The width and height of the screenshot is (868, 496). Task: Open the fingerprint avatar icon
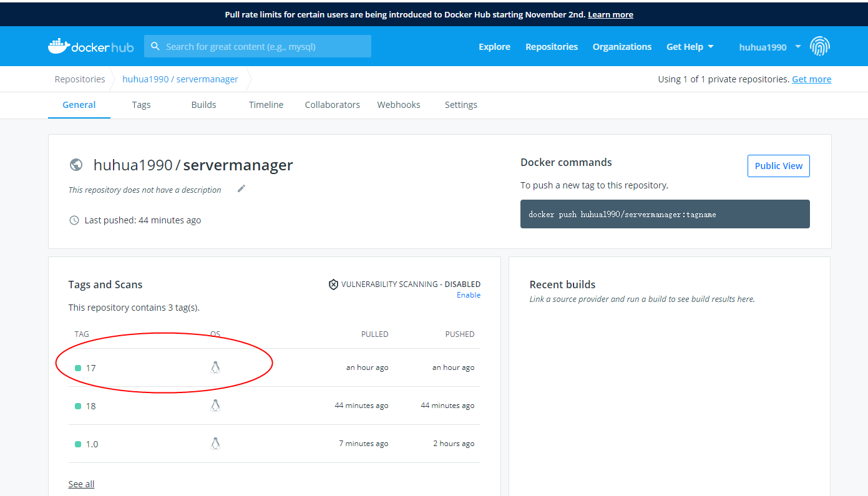[820, 46]
